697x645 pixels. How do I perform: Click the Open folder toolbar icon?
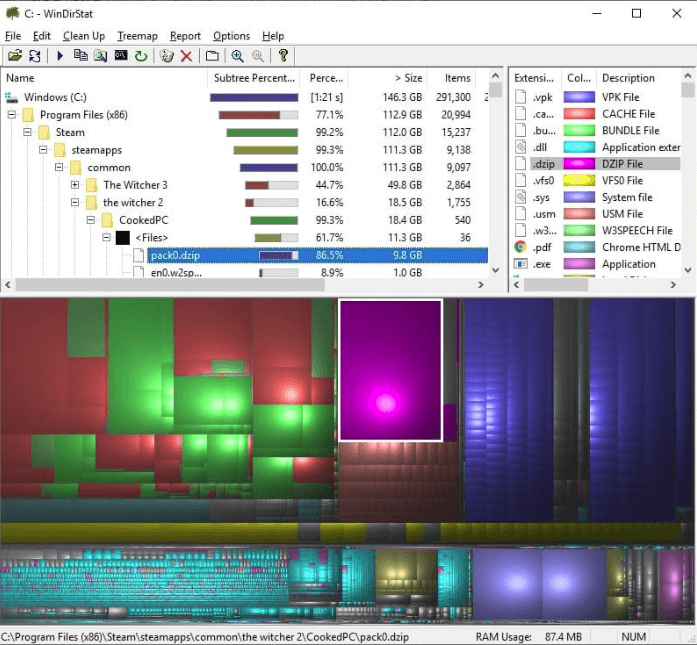coord(15,56)
